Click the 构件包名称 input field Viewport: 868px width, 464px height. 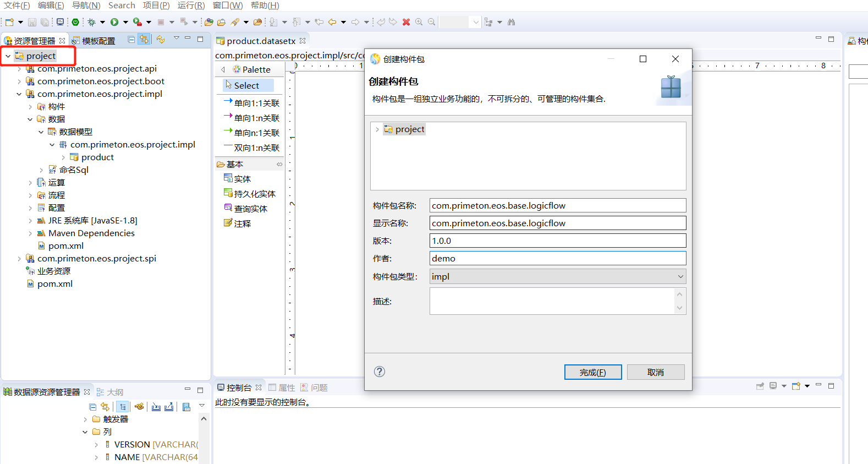tap(557, 205)
